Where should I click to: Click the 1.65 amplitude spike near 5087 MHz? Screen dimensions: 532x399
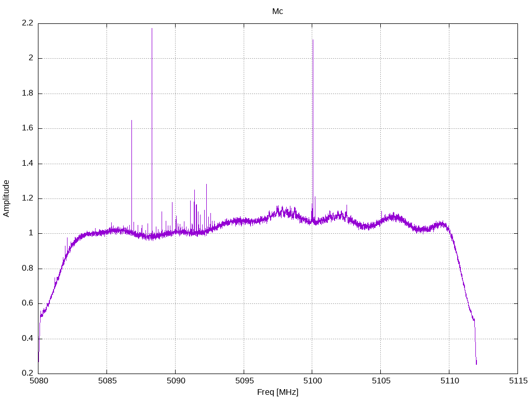pos(131,121)
